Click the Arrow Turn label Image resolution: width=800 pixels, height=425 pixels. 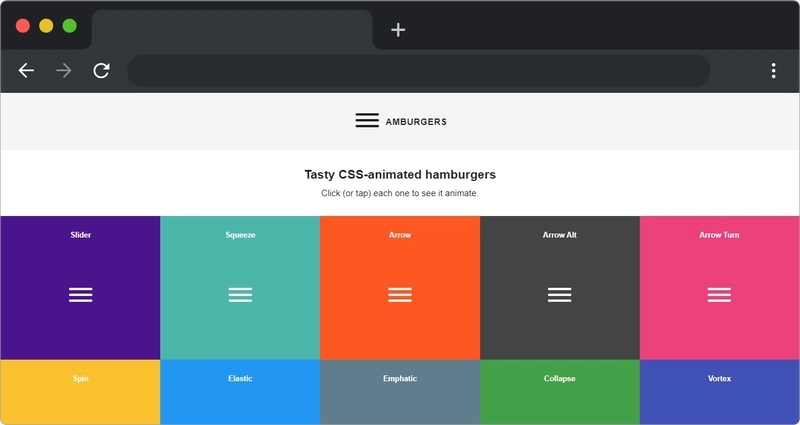[x=719, y=235]
